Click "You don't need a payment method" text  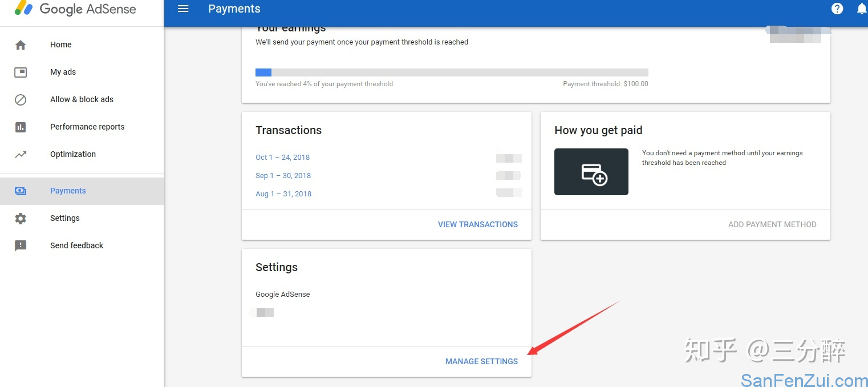(x=722, y=158)
